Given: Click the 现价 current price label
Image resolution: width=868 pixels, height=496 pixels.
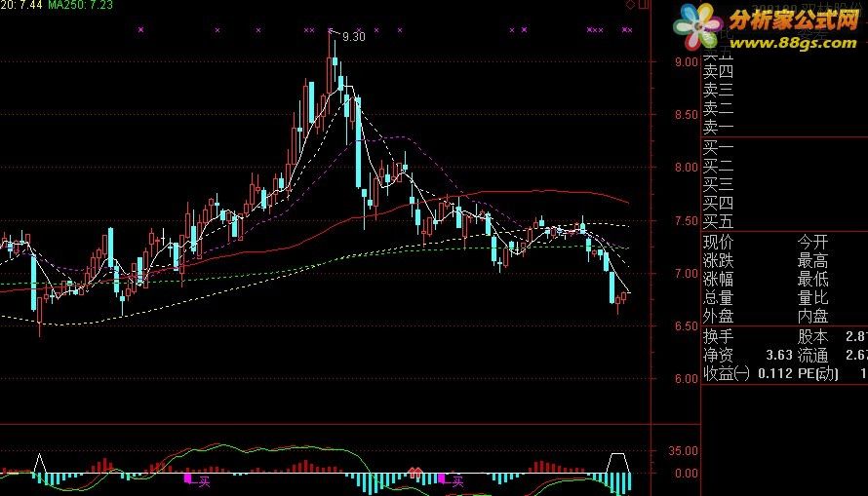Looking at the screenshot, I should (718, 243).
